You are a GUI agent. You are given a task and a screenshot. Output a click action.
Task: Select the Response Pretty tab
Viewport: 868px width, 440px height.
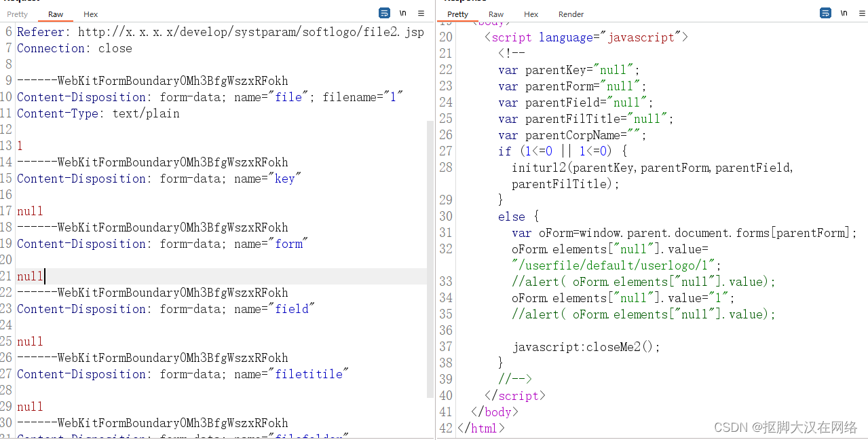tap(457, 14)
